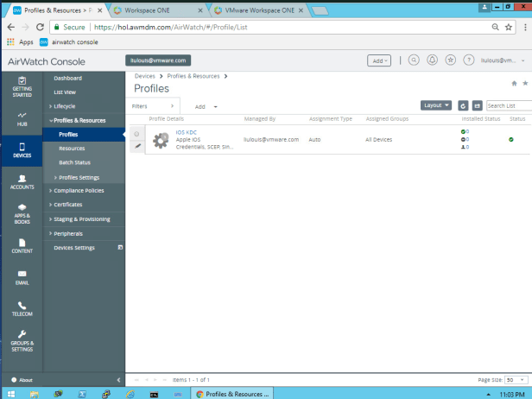Open the notifications bell icon

click(x=431, y=60)
